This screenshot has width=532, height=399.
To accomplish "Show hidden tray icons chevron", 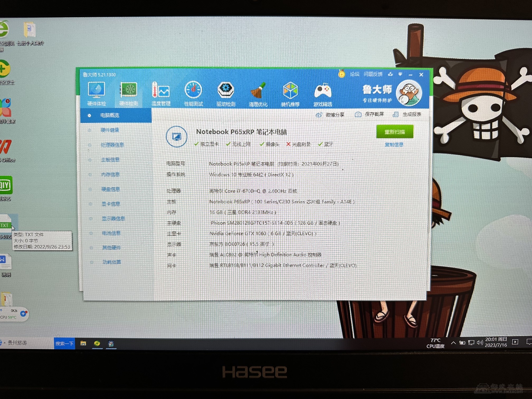I will tap(453, 343).
